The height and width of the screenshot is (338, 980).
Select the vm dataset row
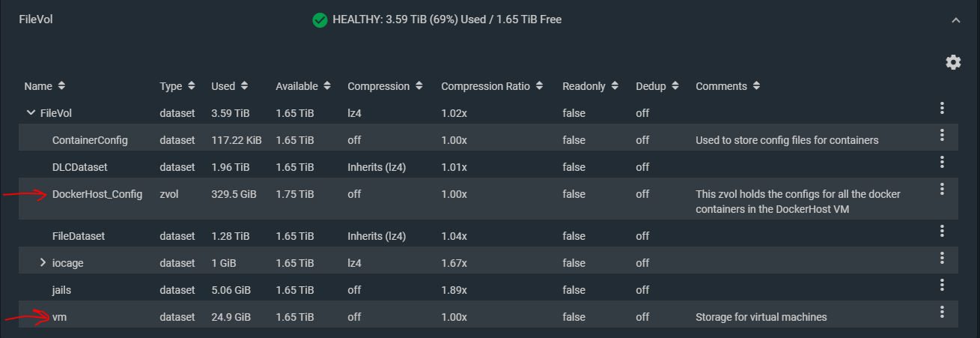[x=488, y=316]
